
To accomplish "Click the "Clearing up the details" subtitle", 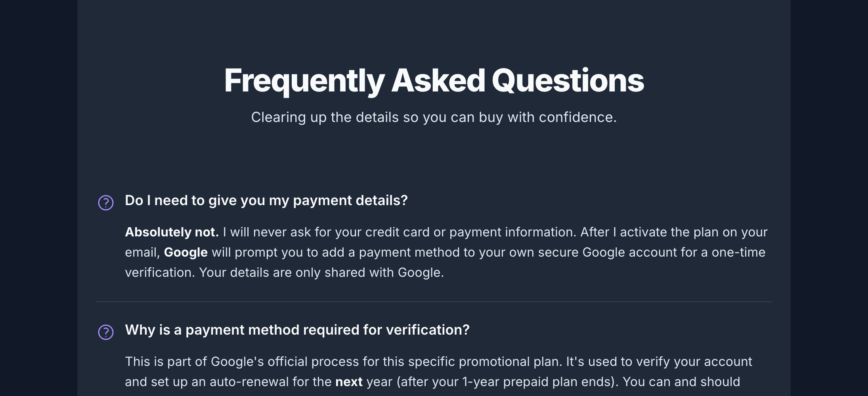I will pyautogui.click(x=434, y=117).
